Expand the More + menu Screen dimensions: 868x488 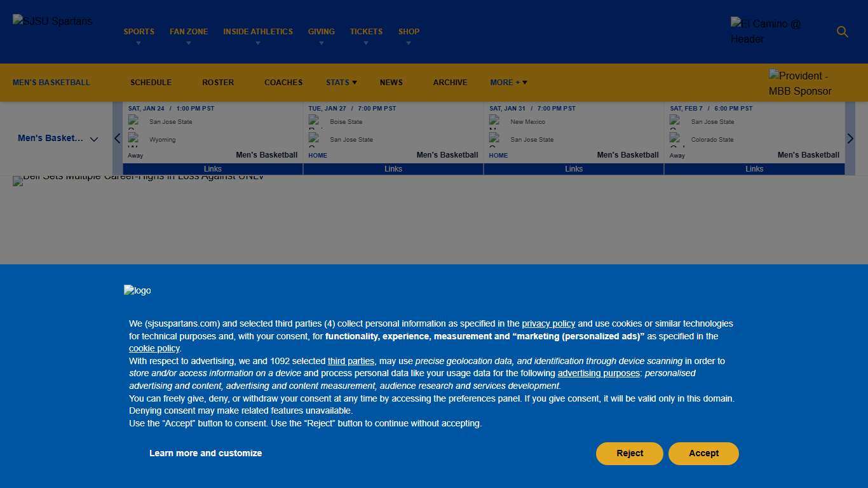point(508,83)
